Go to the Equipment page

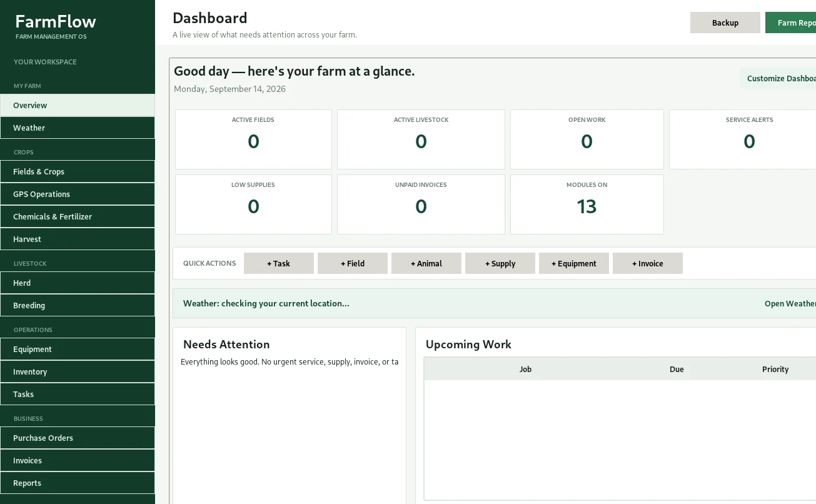(78, 349)
